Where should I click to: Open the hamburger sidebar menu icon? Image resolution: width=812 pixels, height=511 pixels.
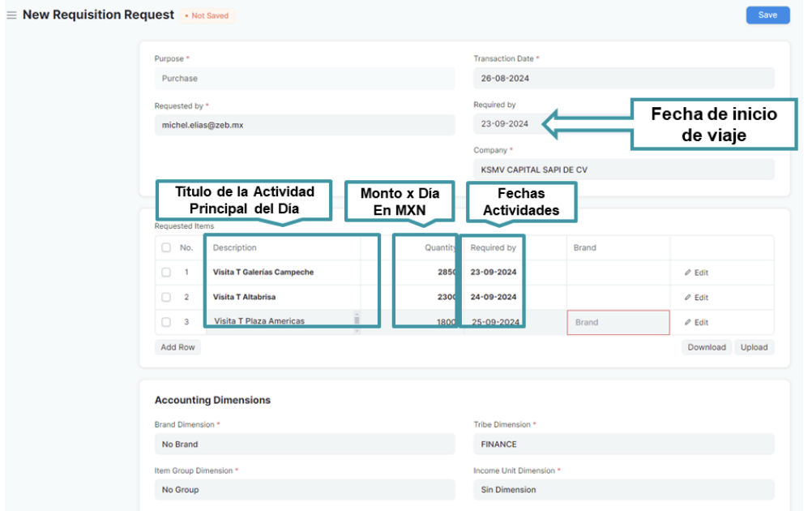point(11,15)
